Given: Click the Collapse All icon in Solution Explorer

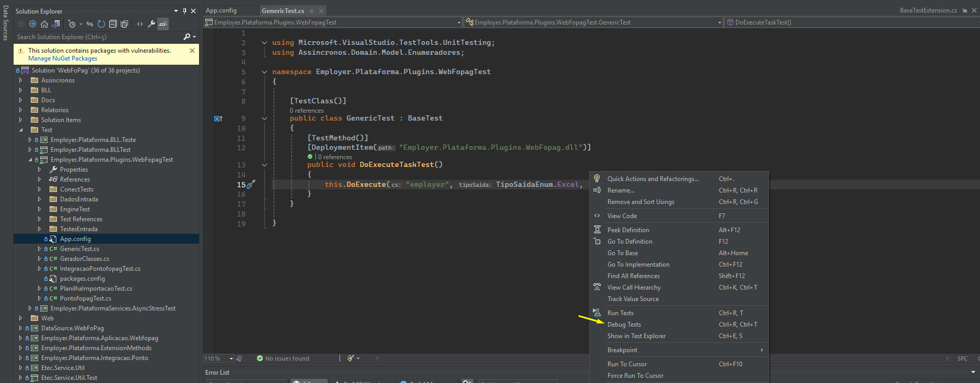Looking at the screenshot, I should tap(113, 24).
